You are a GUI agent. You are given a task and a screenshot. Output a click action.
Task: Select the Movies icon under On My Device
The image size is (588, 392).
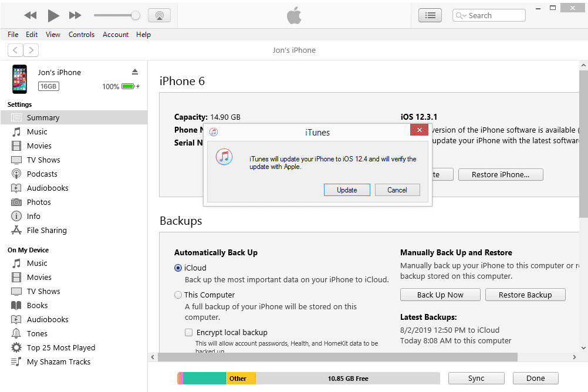(16, 277)
